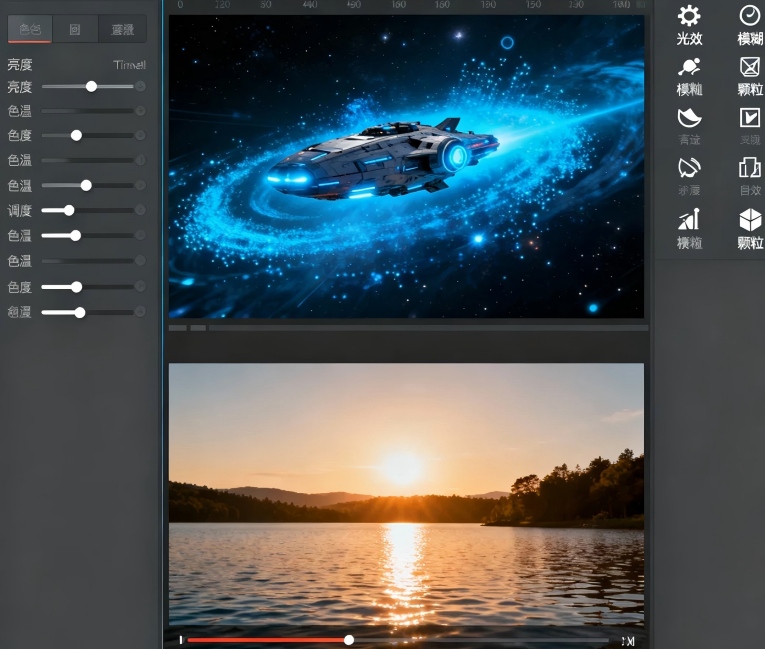Select the buildings 自效 icon
Viewport: 765px width, 649px height.
tap(749, 168)
